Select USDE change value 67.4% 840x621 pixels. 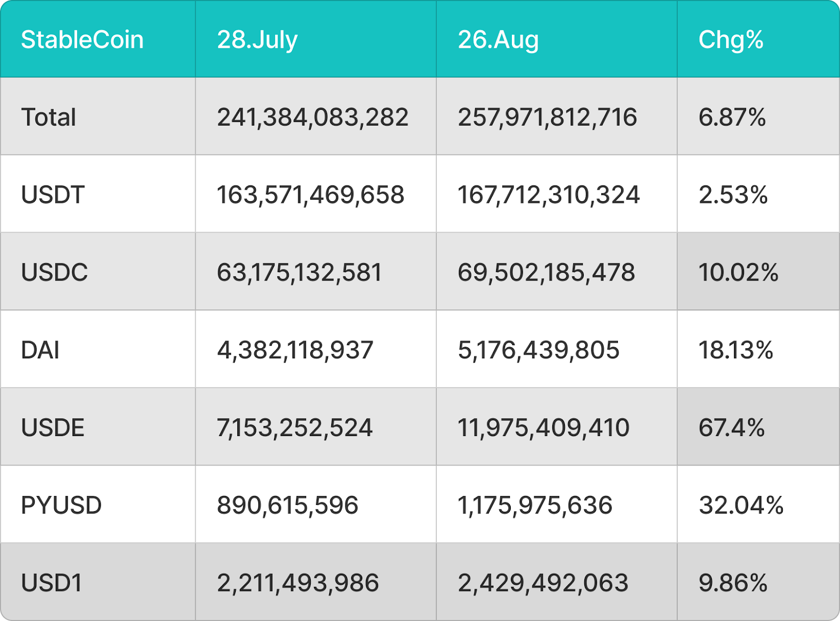point(731,428)
